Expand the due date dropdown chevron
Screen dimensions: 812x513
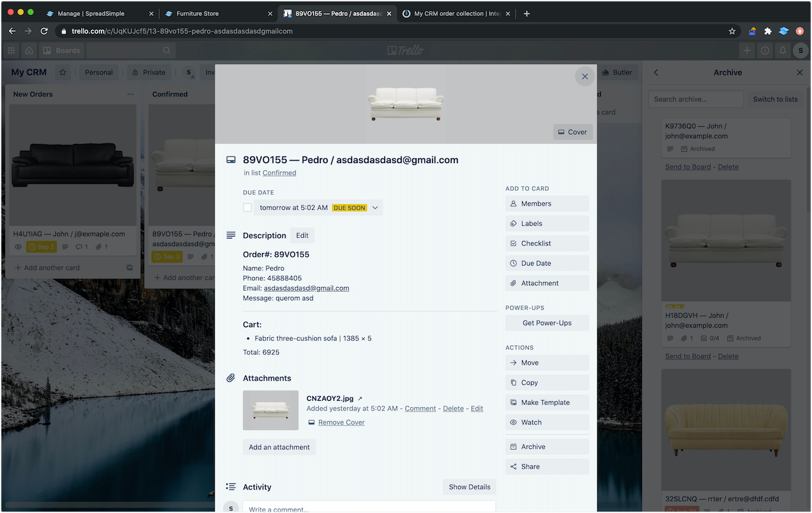coord(375,207)
